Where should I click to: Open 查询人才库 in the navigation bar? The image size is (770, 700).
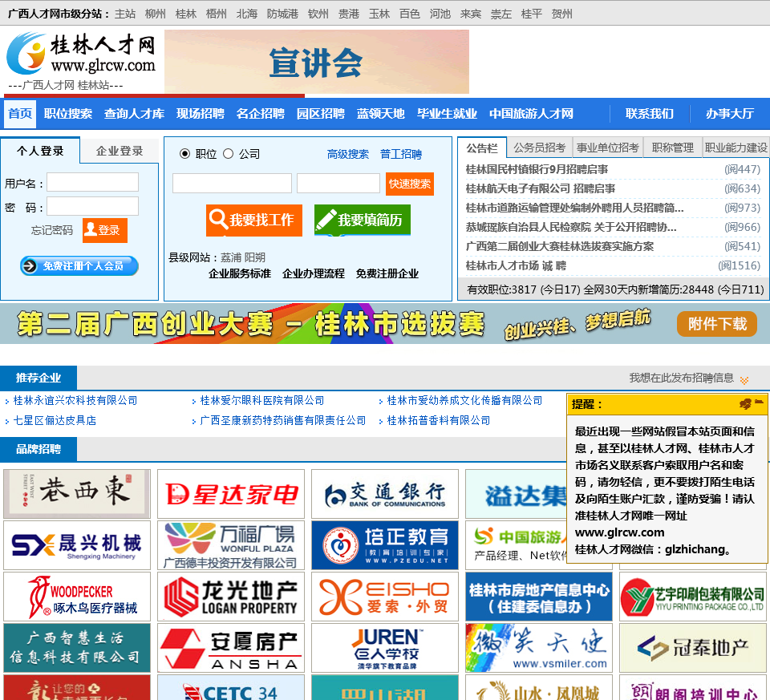(x=134, y=114)
